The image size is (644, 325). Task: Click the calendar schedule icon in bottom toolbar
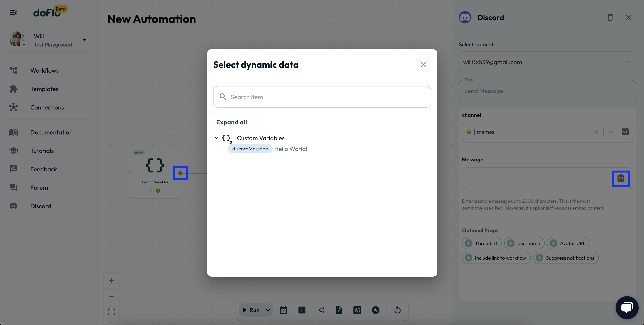283,310
